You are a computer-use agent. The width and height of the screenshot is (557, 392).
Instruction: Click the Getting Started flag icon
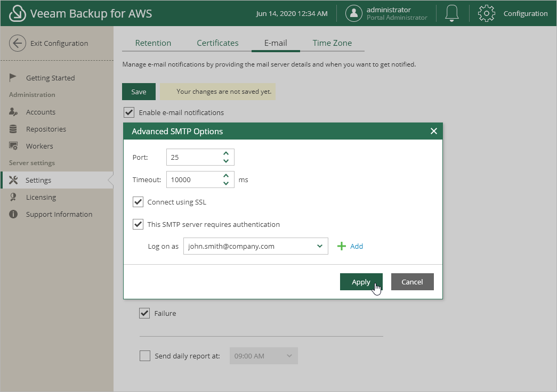pyautogui.click(x=13, y=77)
